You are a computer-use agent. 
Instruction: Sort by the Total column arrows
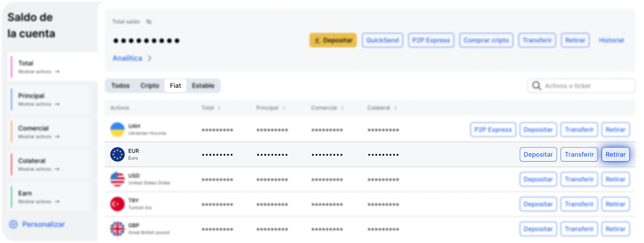click(x=219, y=108)
